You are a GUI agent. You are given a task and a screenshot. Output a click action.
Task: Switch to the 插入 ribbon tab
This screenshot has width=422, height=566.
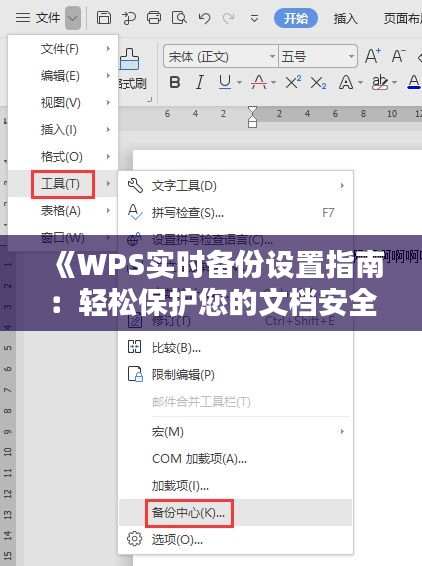click(x=345, y=18)
